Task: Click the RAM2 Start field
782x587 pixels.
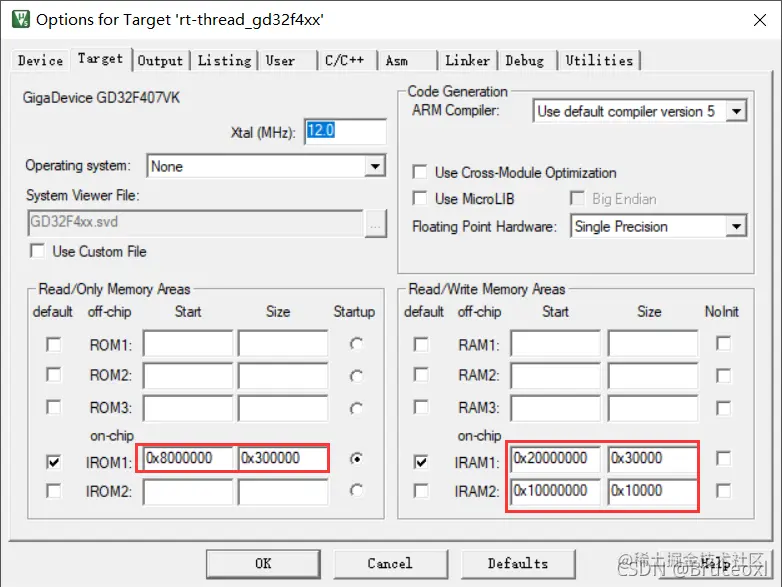Action: (556, 375)
